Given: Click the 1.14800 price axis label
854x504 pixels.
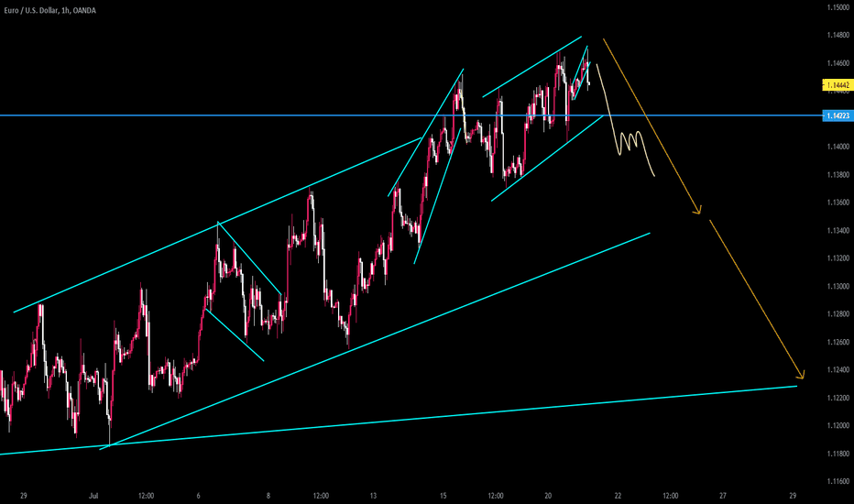Looking at the screenshot, I should click(838, 36).
